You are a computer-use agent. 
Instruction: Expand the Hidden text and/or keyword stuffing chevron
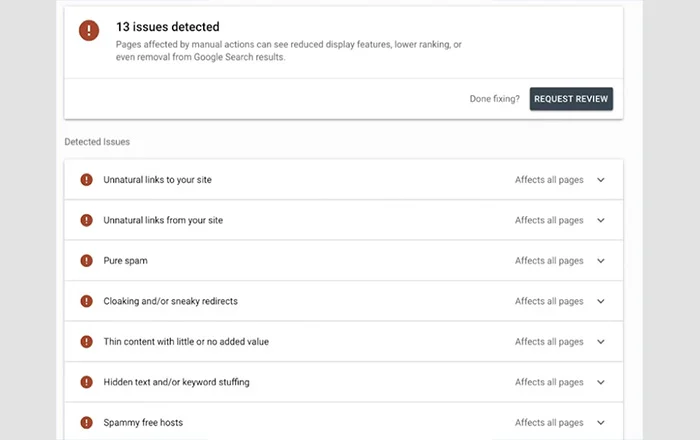coord(601,382)
